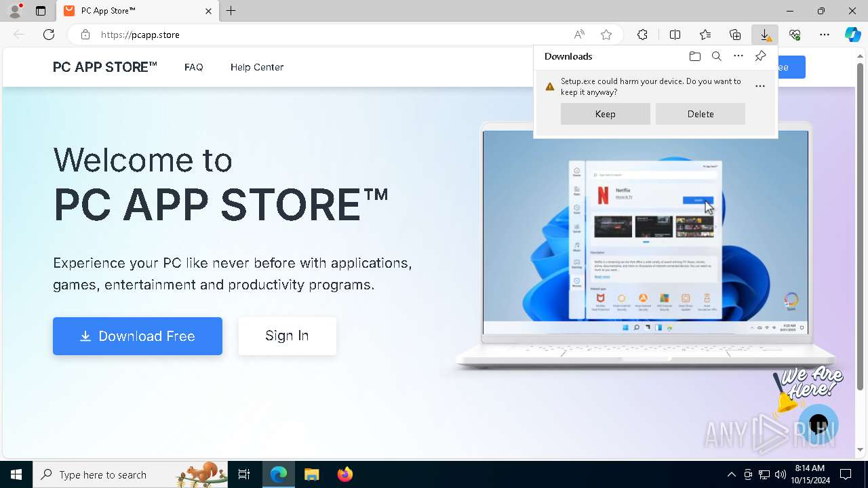Open the Windows Start menu
Screen dimensions: 868x488
(16, 474)
